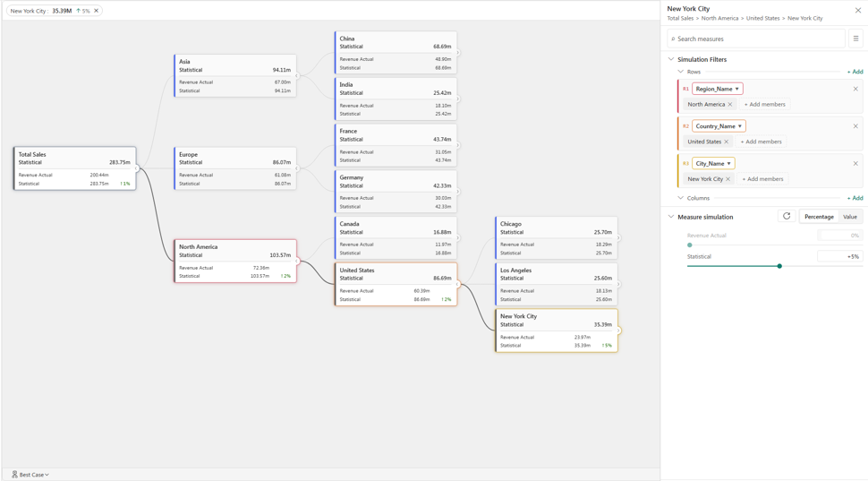Remove the North America member tag
Screen dimensions: 868x481
coord(730,104)
